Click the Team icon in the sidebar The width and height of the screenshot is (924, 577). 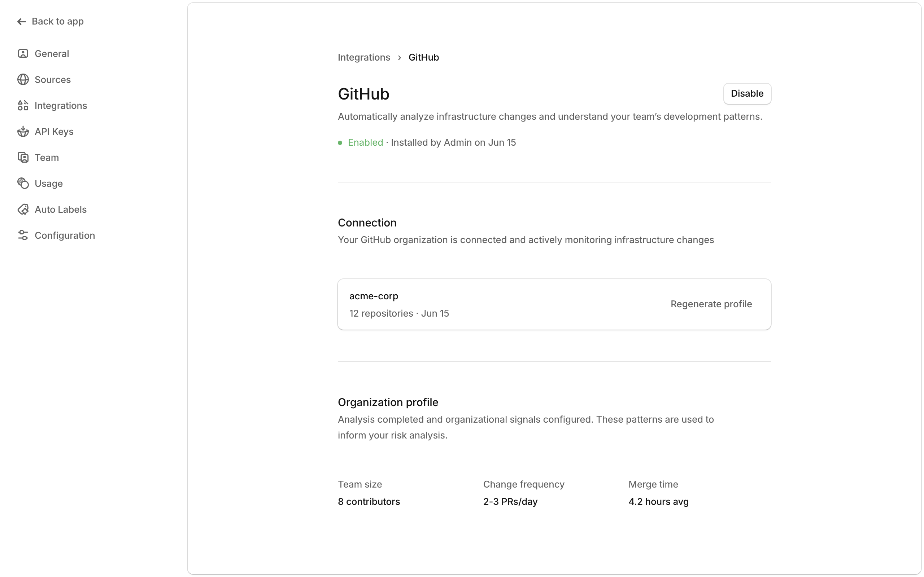(x=23, y=157)
